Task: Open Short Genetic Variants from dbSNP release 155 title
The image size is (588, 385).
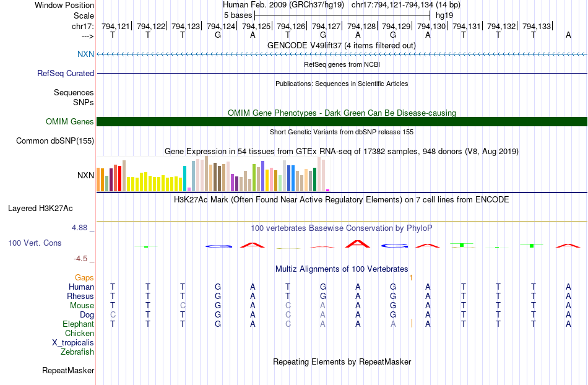Action: [342, 132]
